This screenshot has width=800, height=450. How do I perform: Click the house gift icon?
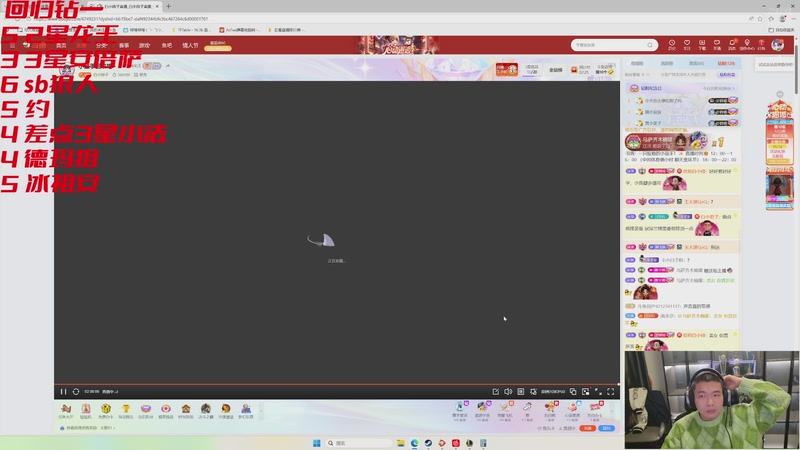pyautogui.click(x=186, y=411)
